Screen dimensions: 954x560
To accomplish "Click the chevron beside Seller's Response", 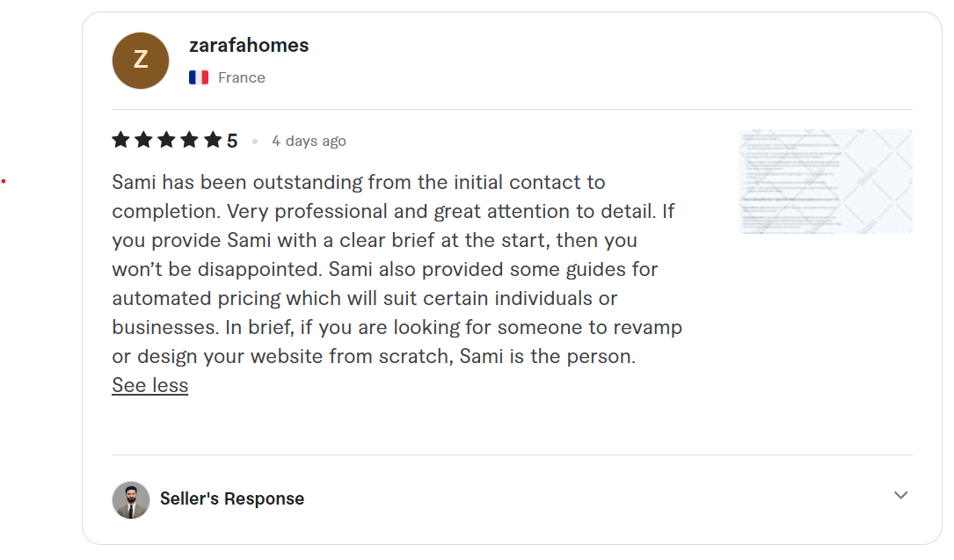I will pyautogui.click(x=900, y=495).
